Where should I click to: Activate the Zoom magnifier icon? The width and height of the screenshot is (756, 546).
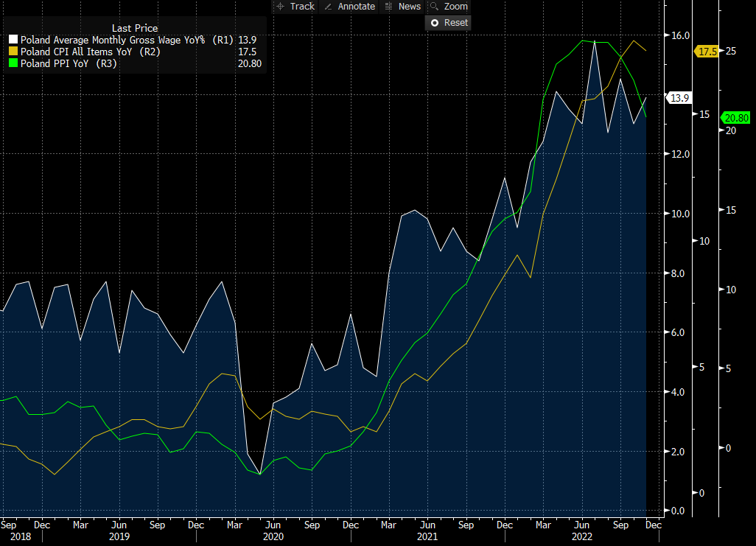click(434, 7)
